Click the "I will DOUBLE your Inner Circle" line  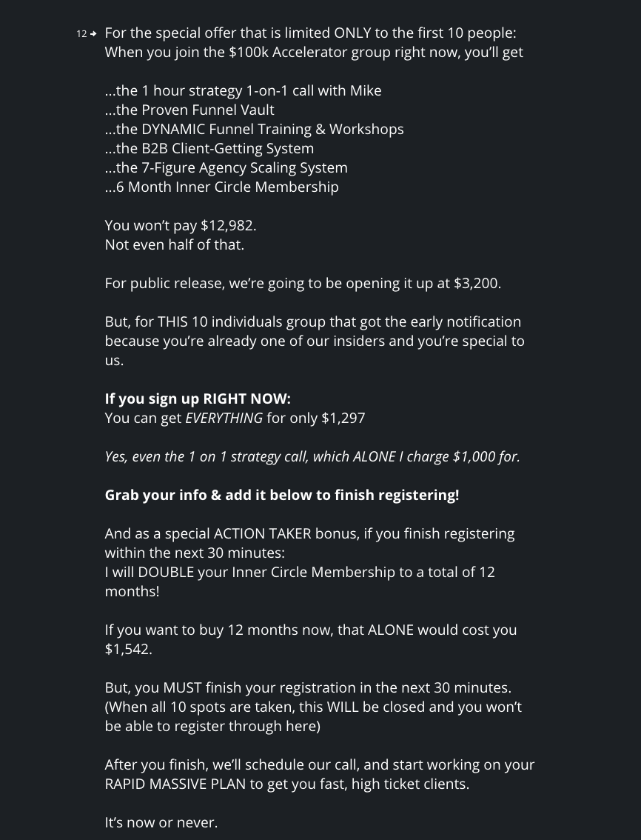300,573
